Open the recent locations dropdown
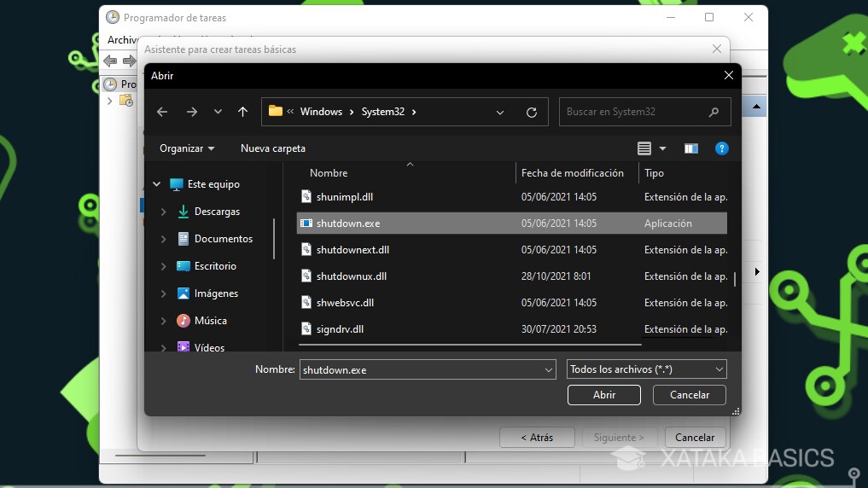Viewport: 868px width, 488px height. coord(218,112)
